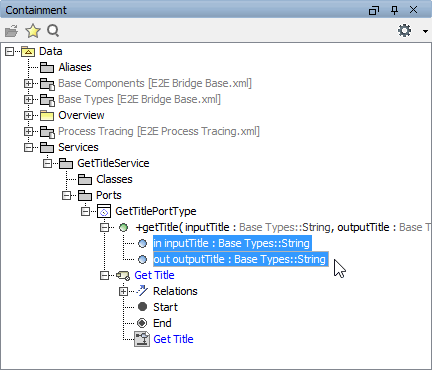Collapse the Services node
This screenshot has width=432, height=370.
click(x=28, y=147)
